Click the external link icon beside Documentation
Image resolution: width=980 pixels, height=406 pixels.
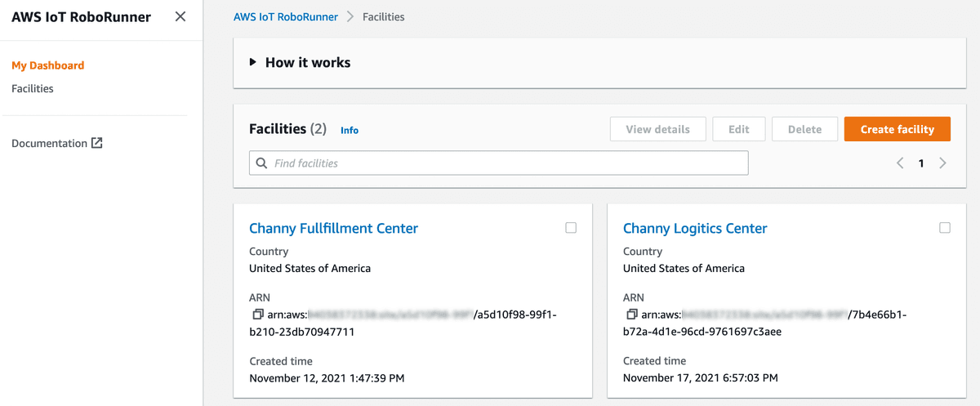(x=96, y=143)
